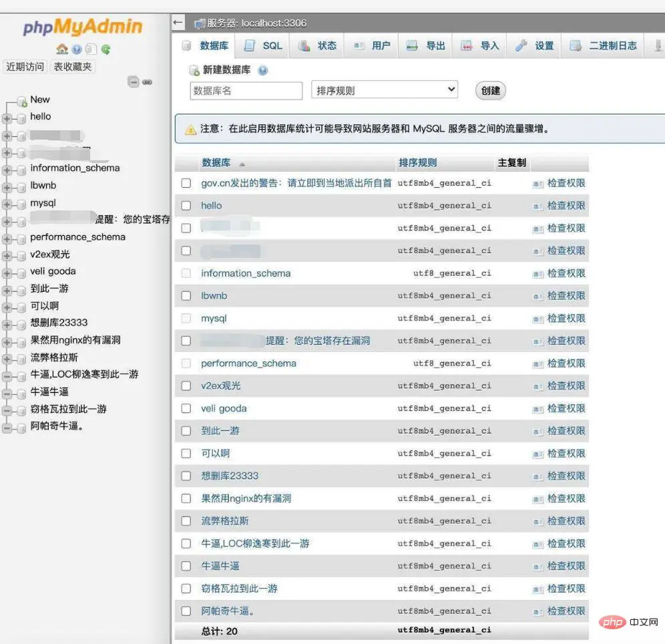Click privileges icon in veli gooda row
The height and width of the screenshot is (644, 665).
tap(538, 409)
